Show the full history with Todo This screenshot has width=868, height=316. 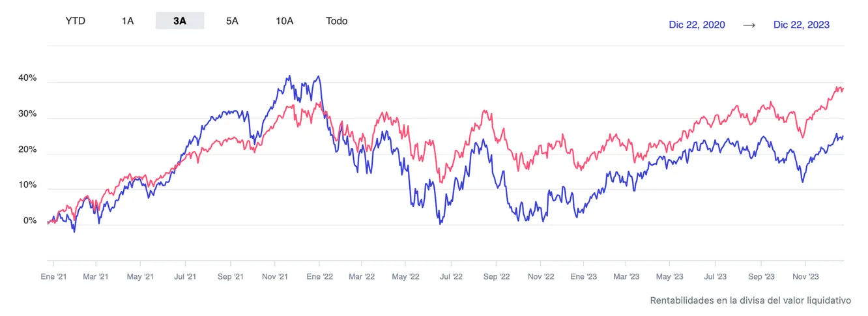click(x=337, y=21)
